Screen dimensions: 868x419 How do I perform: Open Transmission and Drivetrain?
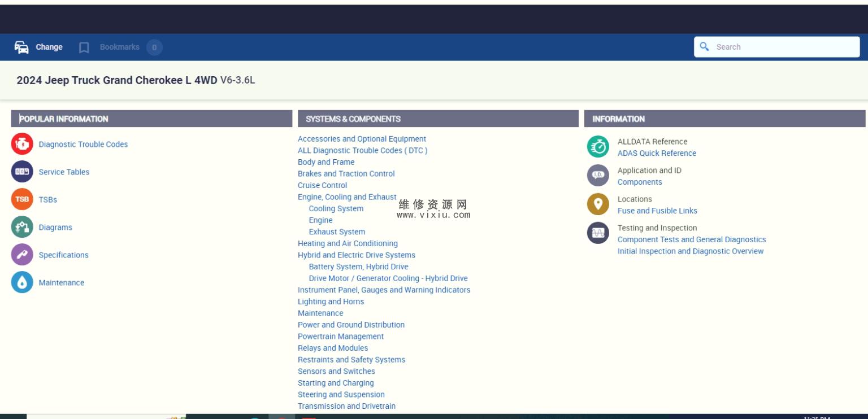point(347,406)
